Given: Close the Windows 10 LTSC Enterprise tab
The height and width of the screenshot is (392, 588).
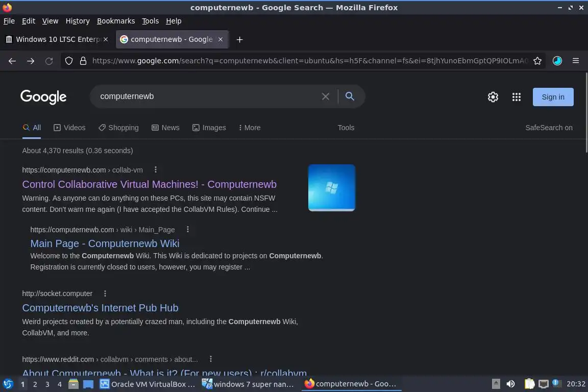Looking at the screenshot, I should 106,39.
